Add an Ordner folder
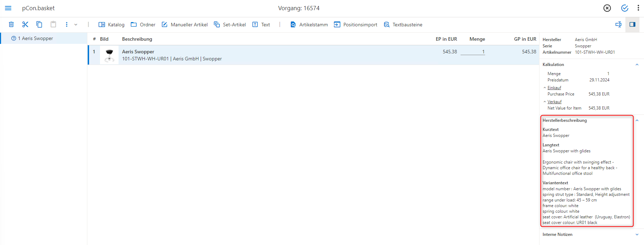644x245 pixels. (143, 25)
